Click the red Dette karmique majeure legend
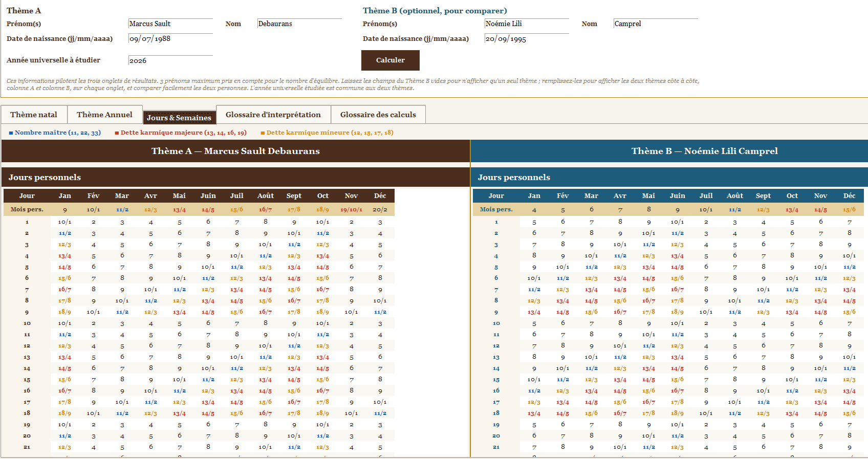The height and width of the screenshot is (459, 868). coord(181,133)
